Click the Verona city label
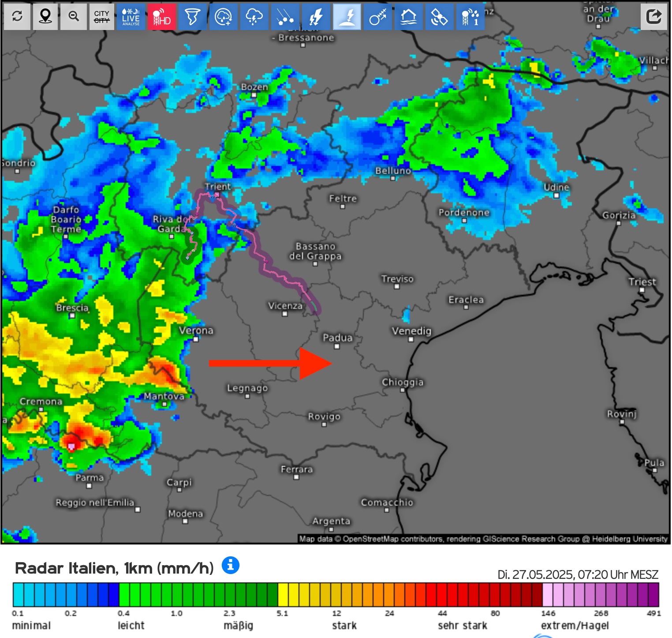Image resolution: width=672 pixels, height=638 pixels. (x=196, y=330)
